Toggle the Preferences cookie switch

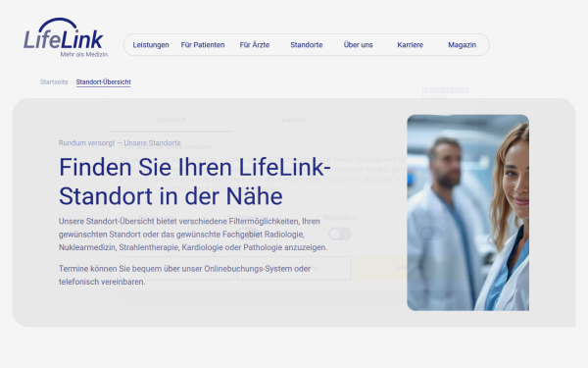click(248, 234)
